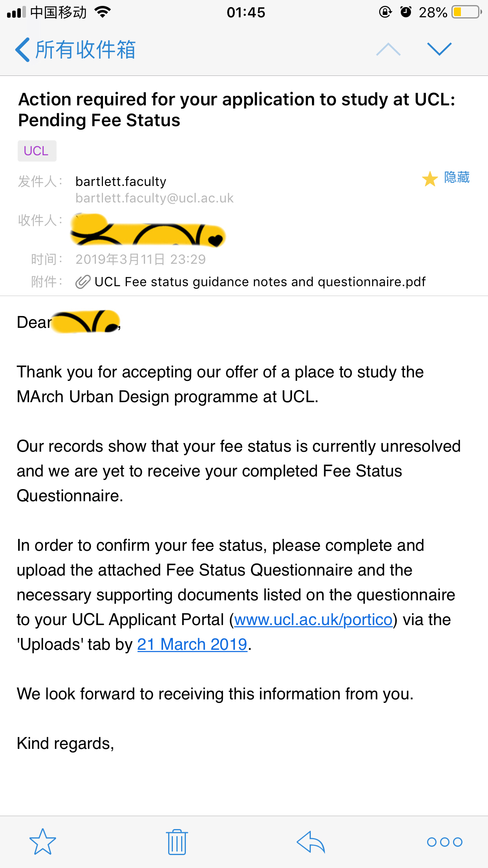Tap the email subject title

point(237,110)
